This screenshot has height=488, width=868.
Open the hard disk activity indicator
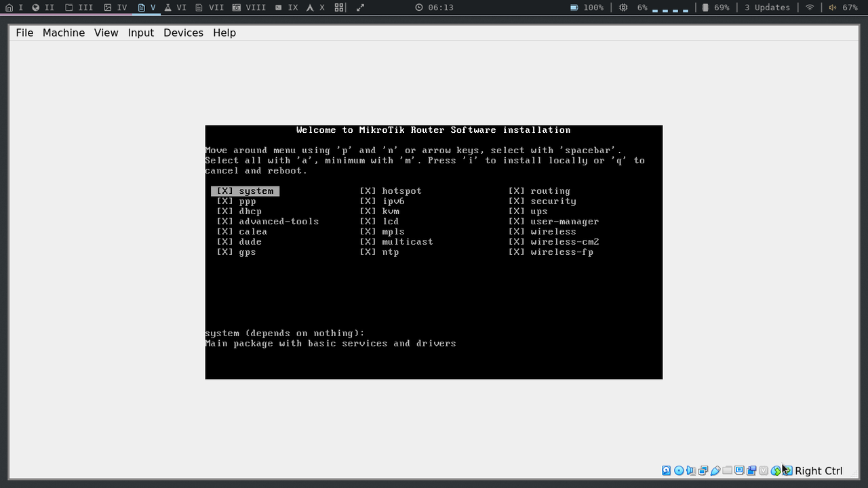[667, 470]
